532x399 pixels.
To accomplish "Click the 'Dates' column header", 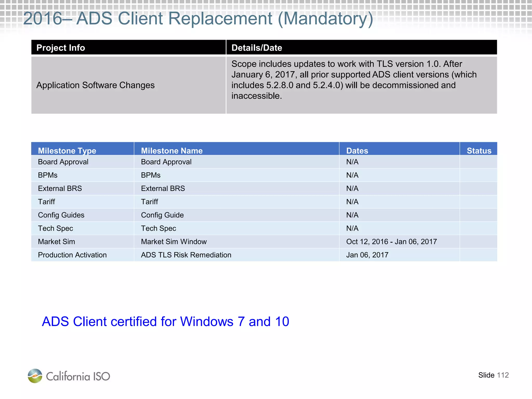I will pos(400,149).
